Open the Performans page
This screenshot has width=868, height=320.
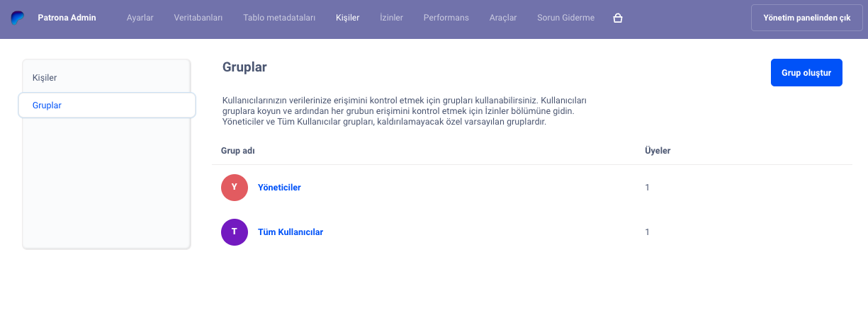point(446,18)
